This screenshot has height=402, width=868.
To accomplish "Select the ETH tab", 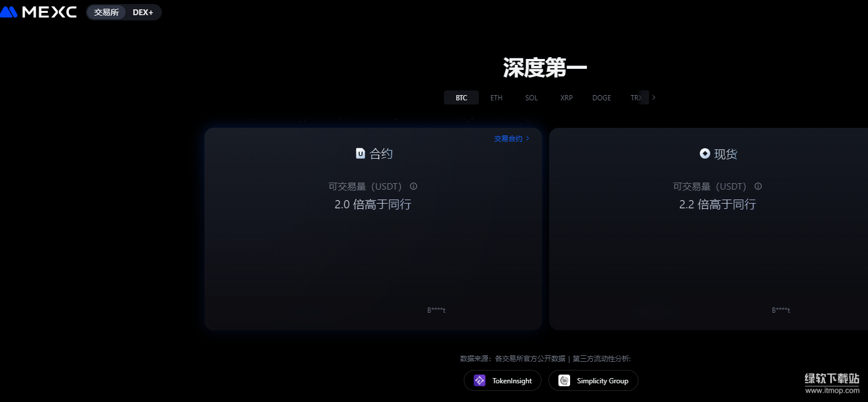I will pos(497,97).
